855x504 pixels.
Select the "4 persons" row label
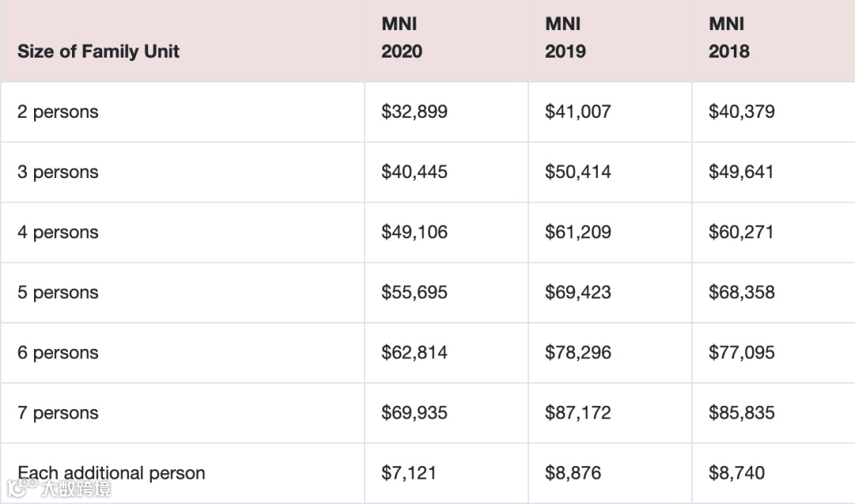(x=58, y=233)
